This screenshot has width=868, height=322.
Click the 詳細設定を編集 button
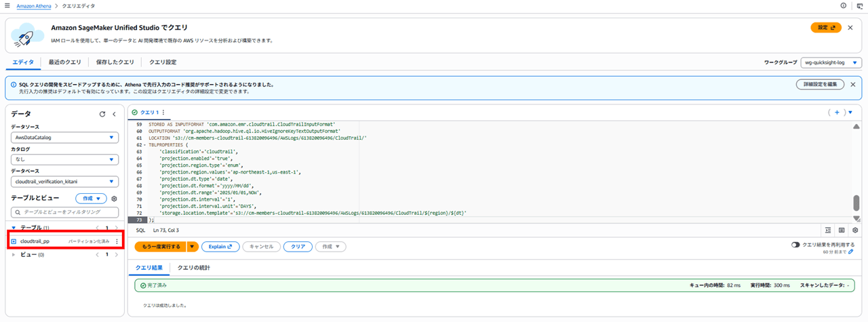pyautogui.click(x=820, y=85)
